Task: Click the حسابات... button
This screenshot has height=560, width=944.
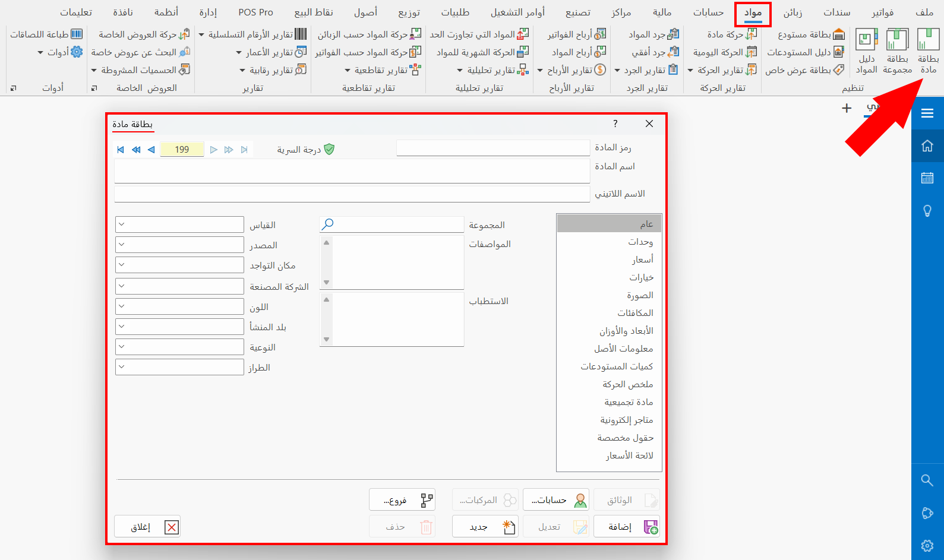Action: [x=555, y=500]
